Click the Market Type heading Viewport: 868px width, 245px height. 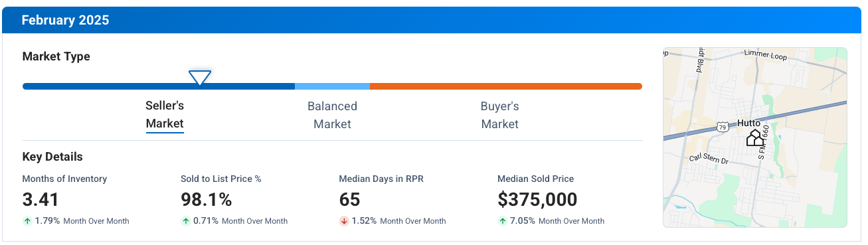[56, 56]
